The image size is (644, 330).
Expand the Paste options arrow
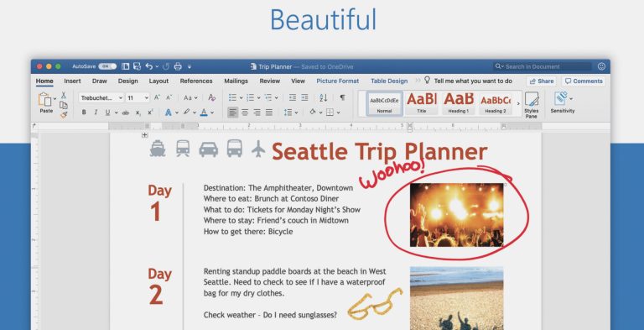pos(55,99)
